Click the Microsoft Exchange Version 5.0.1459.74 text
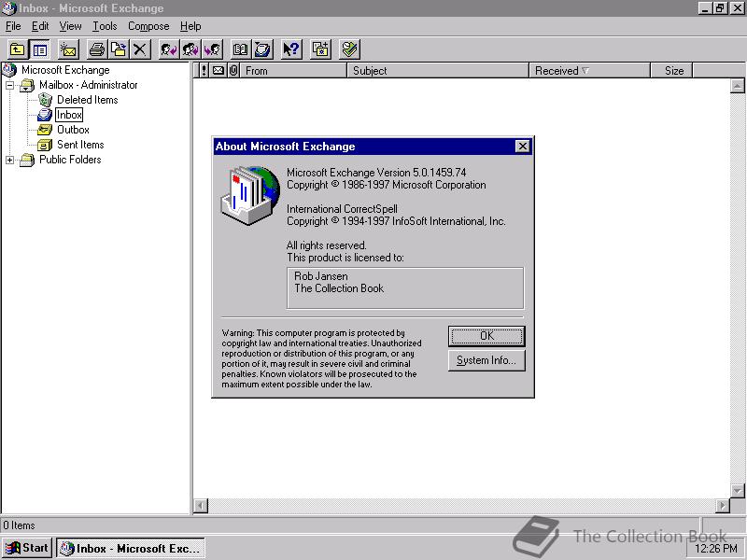This screenshot has height=560, width=747. click(376, 173)
